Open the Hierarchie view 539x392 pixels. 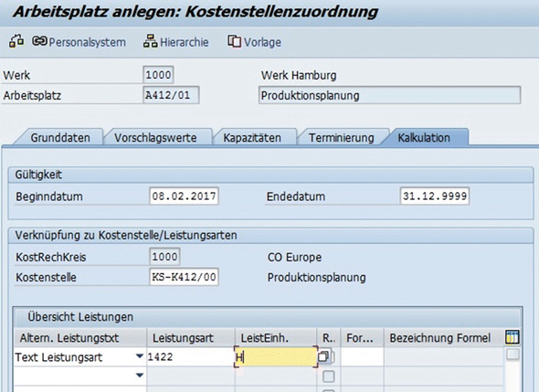(x=176, y=42)
